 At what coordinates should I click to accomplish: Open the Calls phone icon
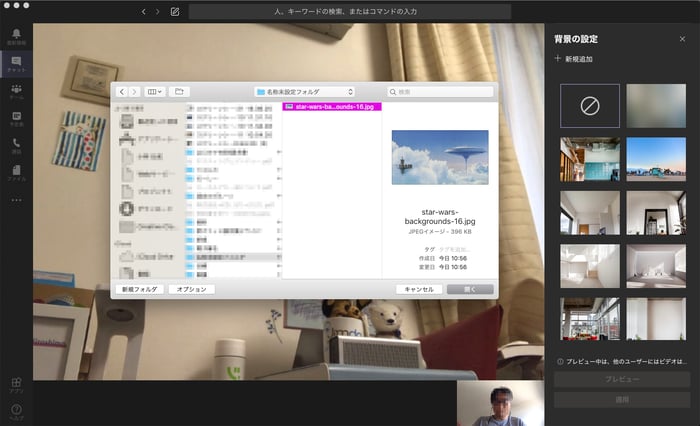pyautogui.click(x=16, y=145)
